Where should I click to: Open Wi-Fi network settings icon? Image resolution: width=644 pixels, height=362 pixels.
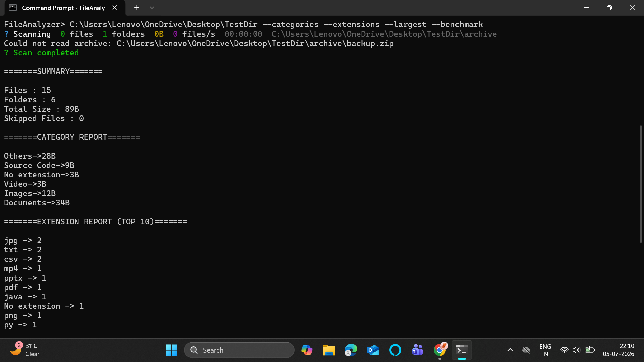(x=565, y=350)
